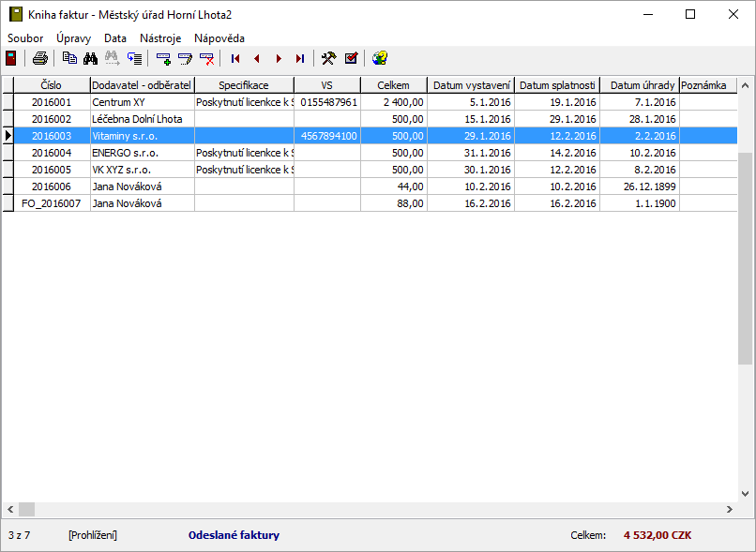Open the Nápověda menu
The image size is (756, 552).
coord(219,38)
